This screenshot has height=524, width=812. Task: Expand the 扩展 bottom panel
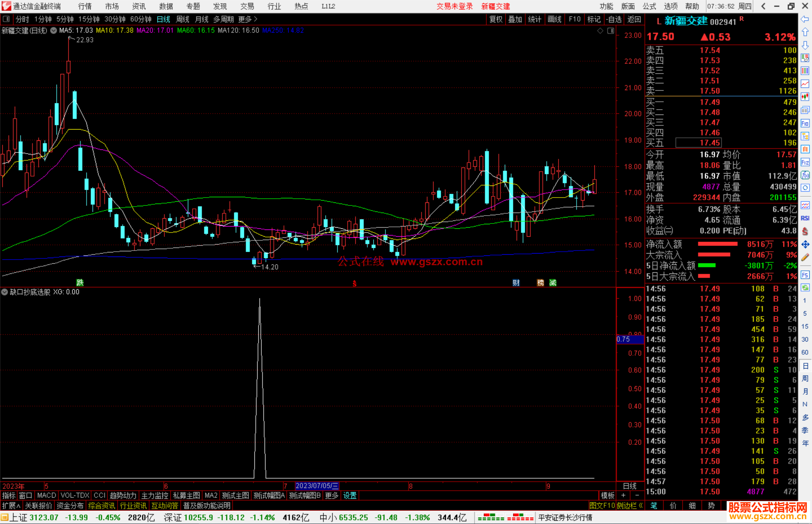coord(11,506)
